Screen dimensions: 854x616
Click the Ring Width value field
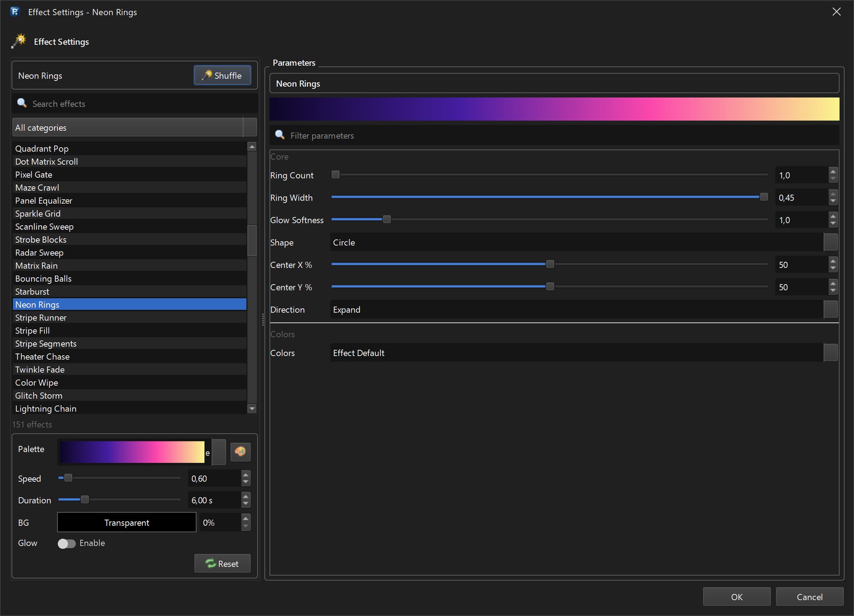(x=802, y=198)
